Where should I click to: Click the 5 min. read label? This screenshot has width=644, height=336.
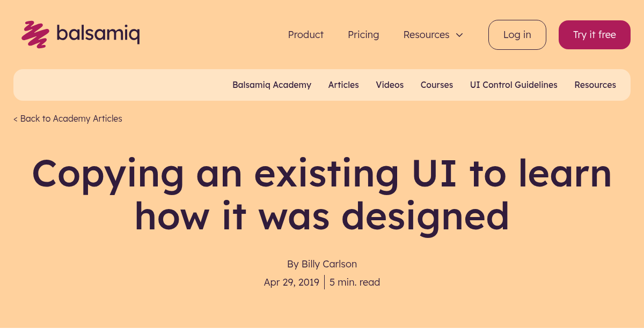click(355, 282)
